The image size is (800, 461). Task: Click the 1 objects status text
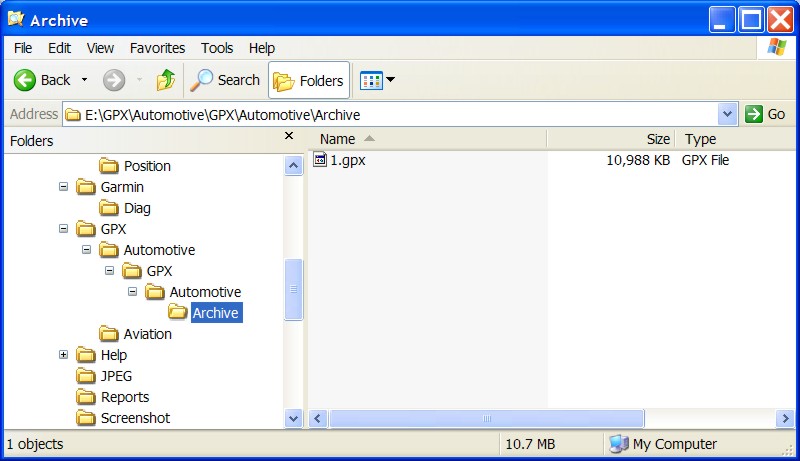pyautogui.click(x=35, y=444)
